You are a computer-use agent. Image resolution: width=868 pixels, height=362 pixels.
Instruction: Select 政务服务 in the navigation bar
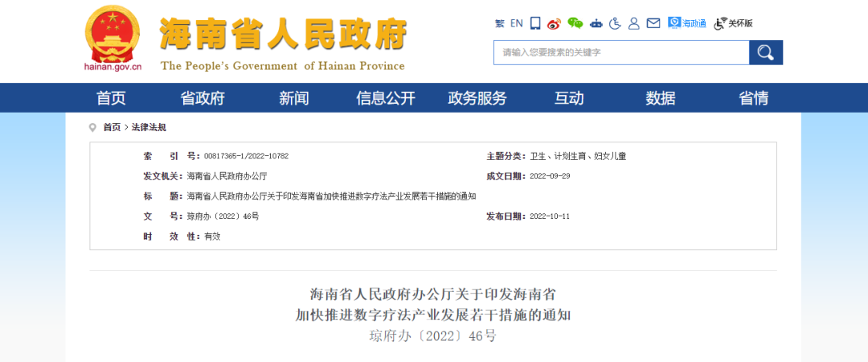[x=477, y=98]
